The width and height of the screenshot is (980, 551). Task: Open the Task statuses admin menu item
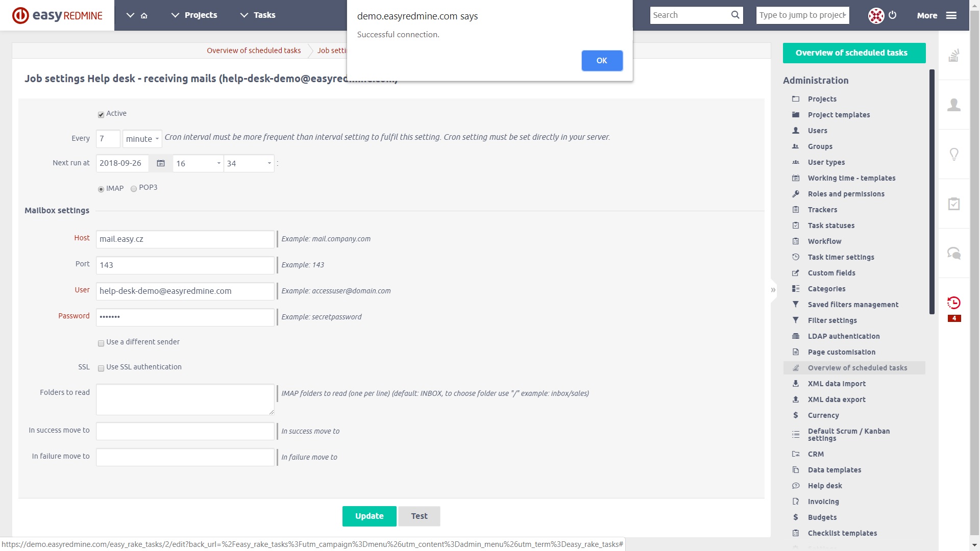pos(830,226)
